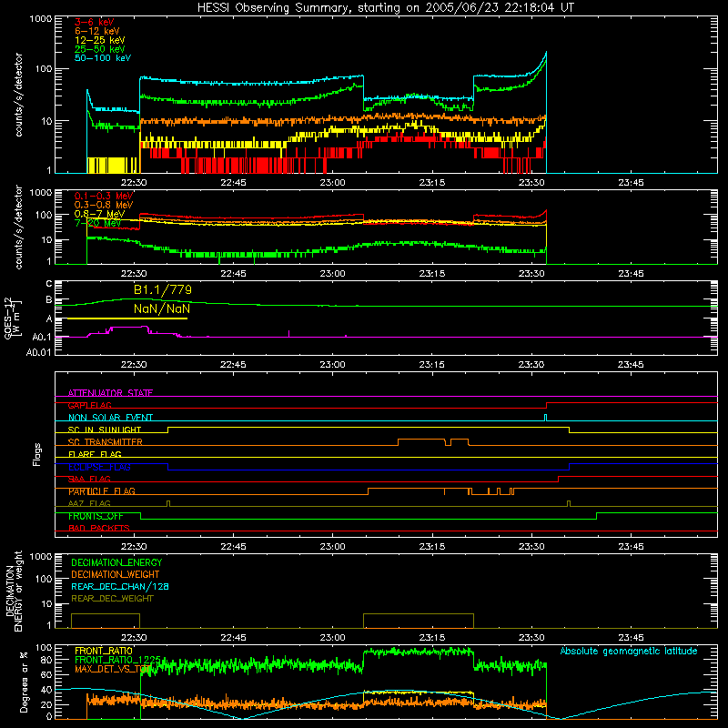Click the NaN/NaN annotation in GOES panel
This screenshot has width=728, height=728.
[162, 308]
